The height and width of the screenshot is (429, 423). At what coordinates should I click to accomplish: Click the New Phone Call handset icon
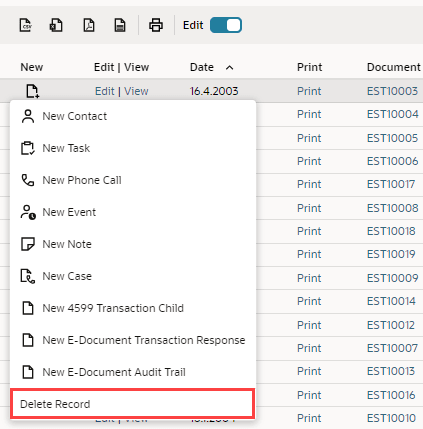pyautogui.click(x=28, y=180)
